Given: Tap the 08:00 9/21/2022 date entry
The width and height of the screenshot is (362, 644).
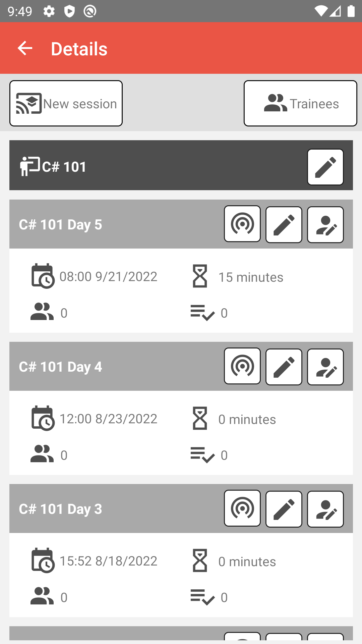Looking at the screenshot, I should [108, 276].
